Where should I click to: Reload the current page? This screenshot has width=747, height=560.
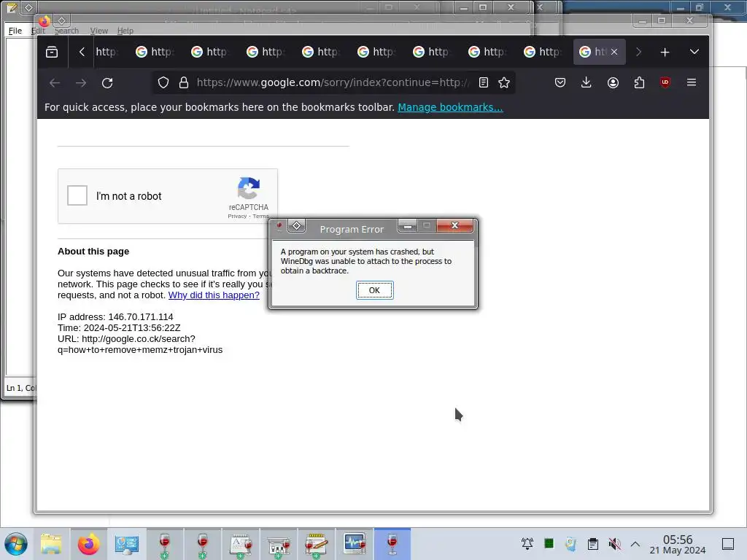[107, 83]
